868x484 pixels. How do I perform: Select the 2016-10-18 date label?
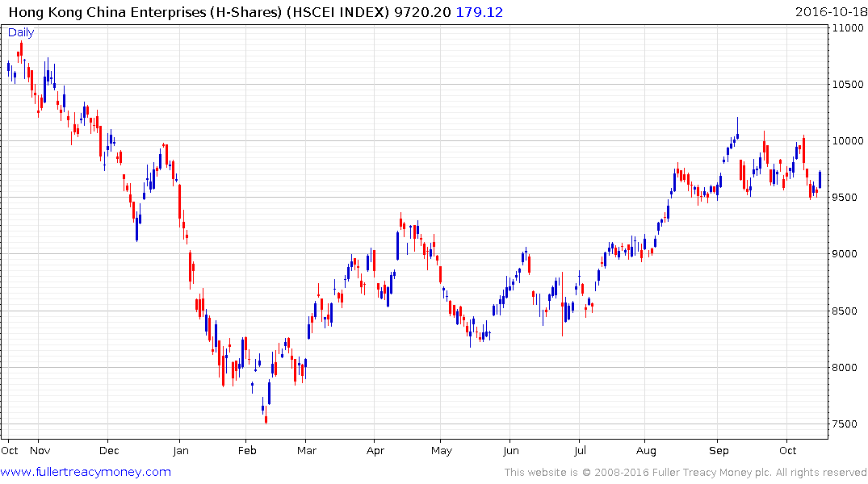click(831, 12)
